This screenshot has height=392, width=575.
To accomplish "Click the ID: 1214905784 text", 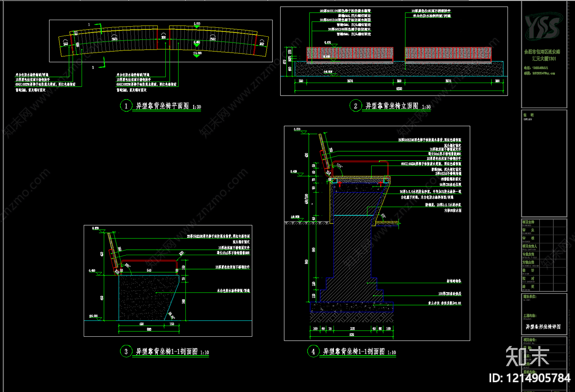I will [x=529, y=378].
